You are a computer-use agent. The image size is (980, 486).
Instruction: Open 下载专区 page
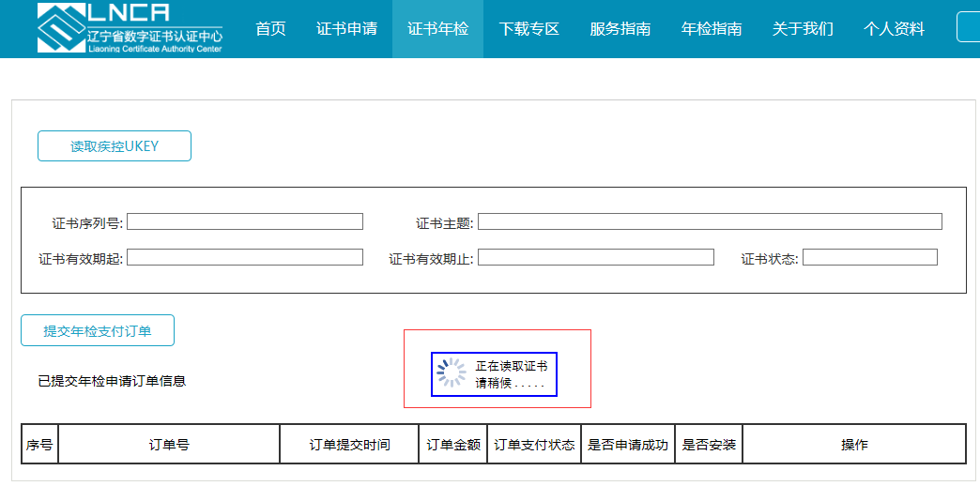(528, 29)
